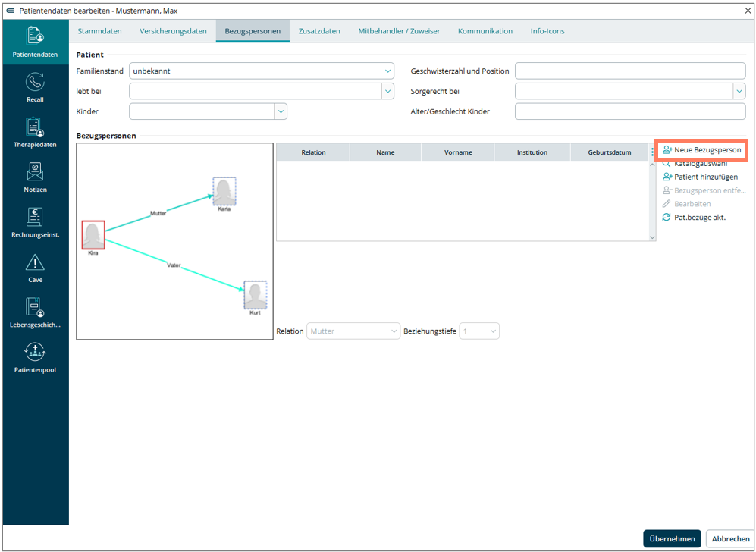Show the Cave warnings section
The height and width of the screenshot is (552, 756).
(35, 267)
